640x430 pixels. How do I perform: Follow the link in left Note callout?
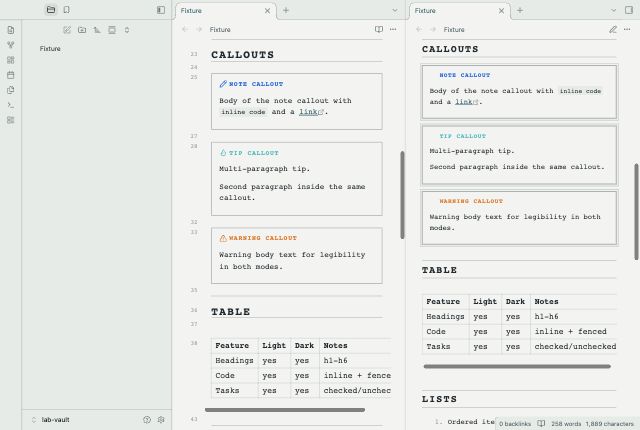[x=308, y=112]
